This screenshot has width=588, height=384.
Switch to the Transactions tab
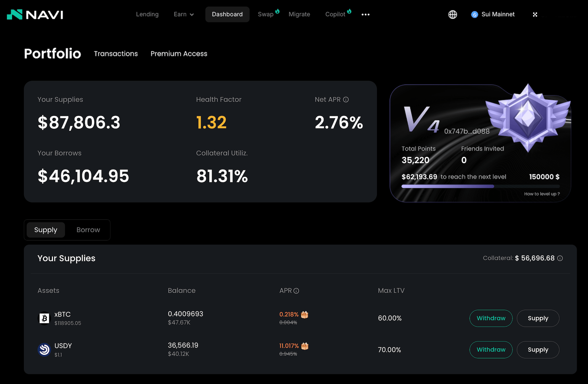116,54
